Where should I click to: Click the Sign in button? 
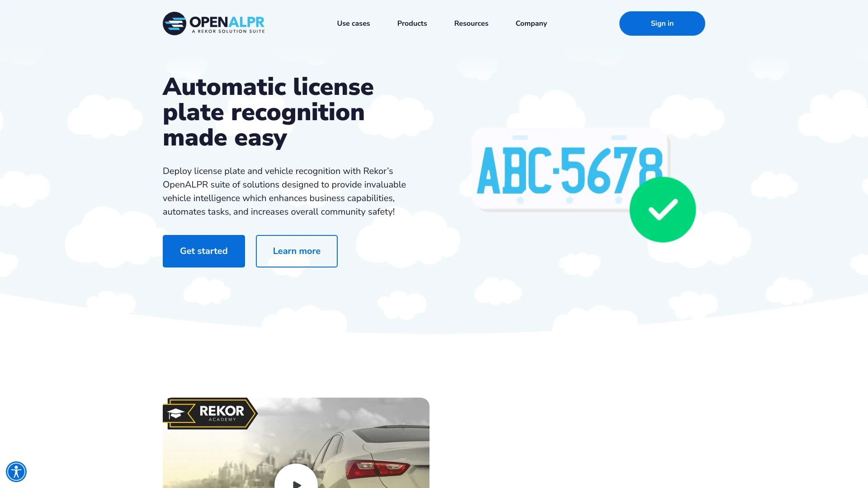click(662, 23)
